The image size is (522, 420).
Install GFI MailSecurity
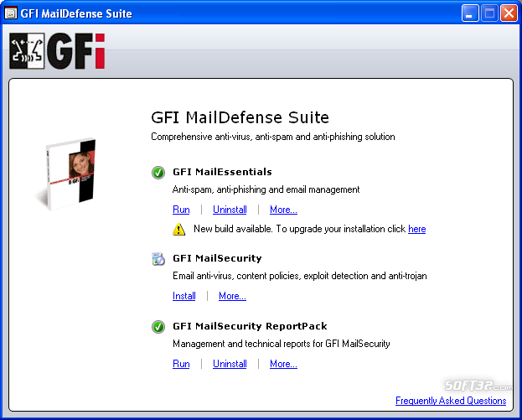pos(183,296)
